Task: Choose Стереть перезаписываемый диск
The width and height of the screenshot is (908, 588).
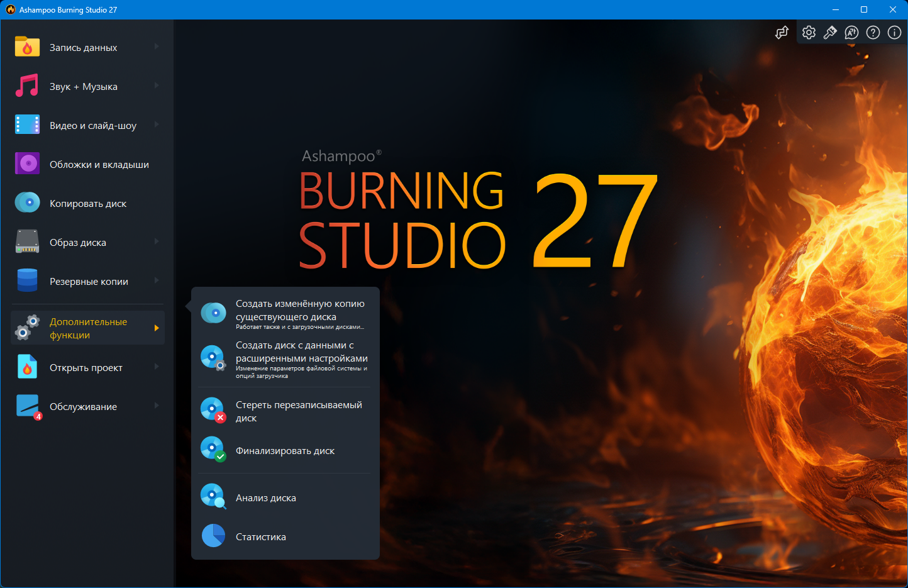Action: pos(285,411)
